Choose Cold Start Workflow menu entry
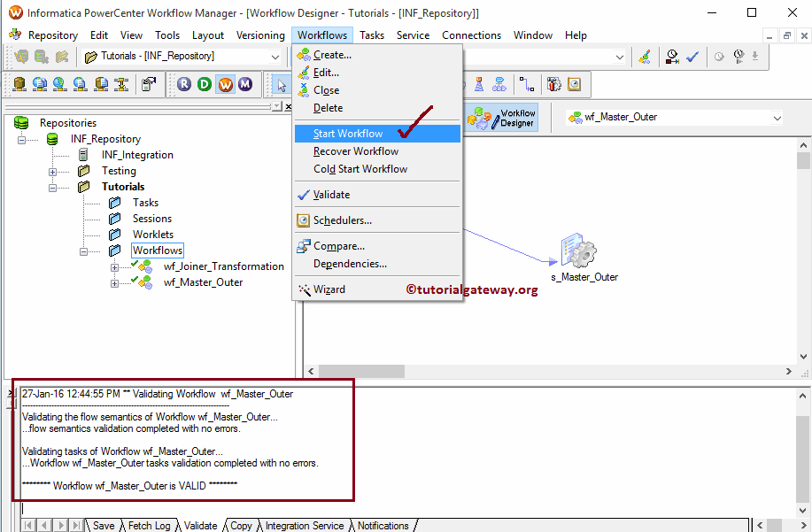The width and height of the screenshot is (812, 532). (x=377, y=169)
